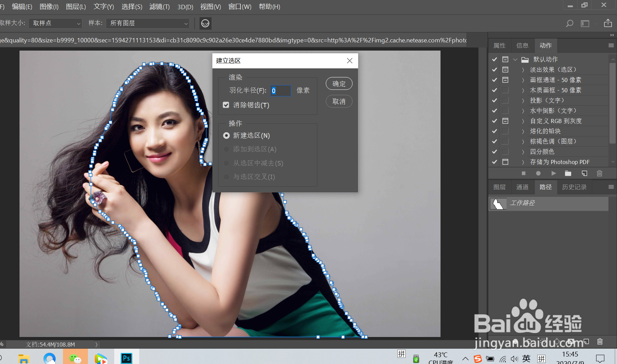Open the search magnifier in options bar
The width and height of the screenshot is (617, 364).
click(569, 23)
